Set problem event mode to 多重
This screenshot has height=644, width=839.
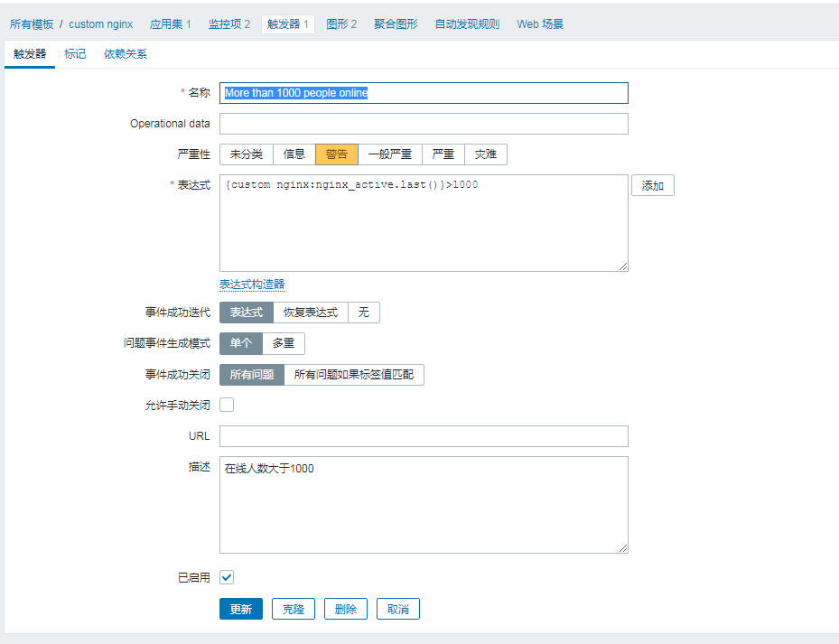284,344
